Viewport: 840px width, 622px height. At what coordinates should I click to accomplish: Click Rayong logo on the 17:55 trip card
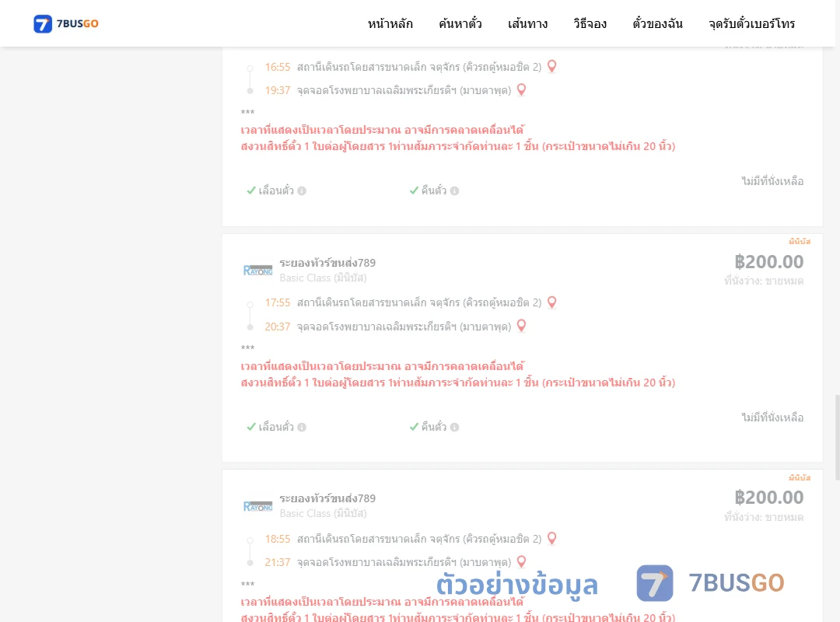tap(257, 270)
